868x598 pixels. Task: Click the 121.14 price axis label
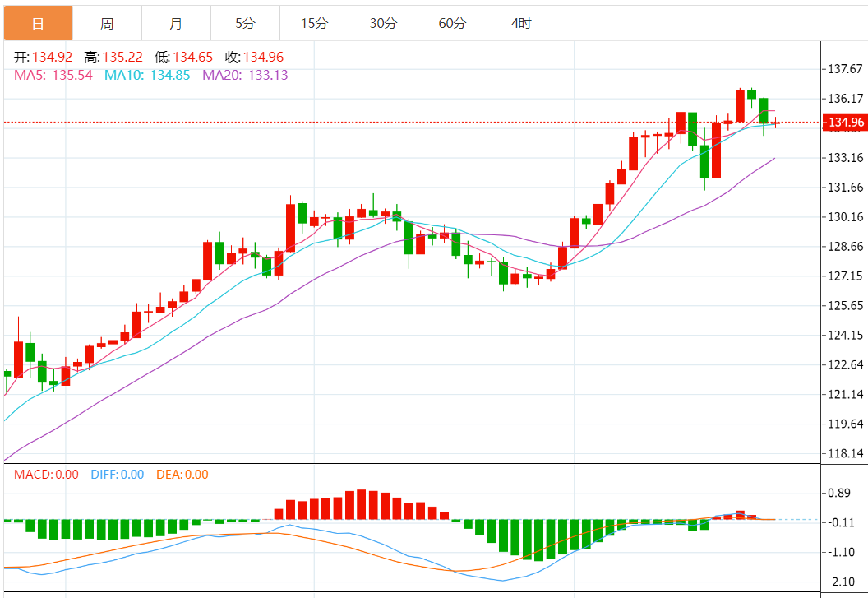tap(845, 395)
